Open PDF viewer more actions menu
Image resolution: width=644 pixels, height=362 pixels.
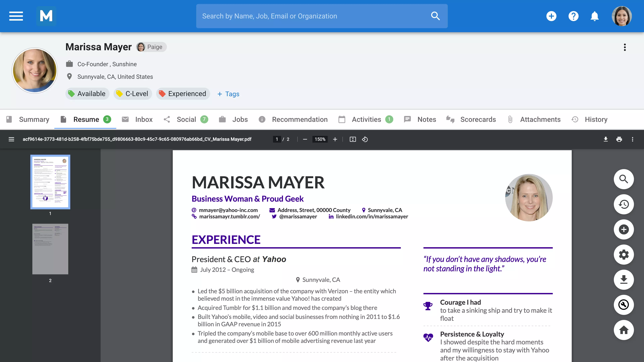pos(632,139)
